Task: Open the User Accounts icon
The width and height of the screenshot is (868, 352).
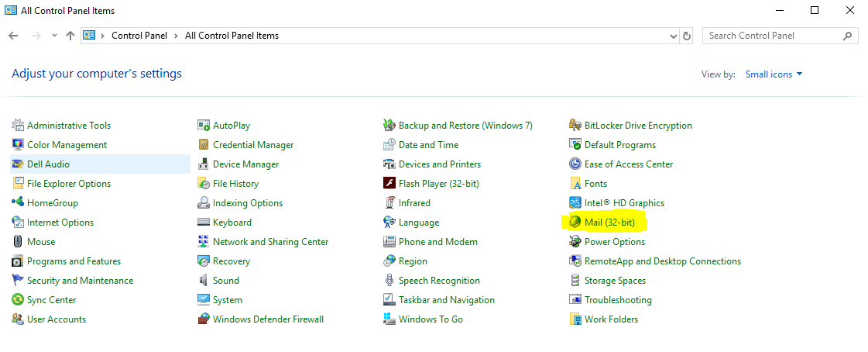Action: point(18,319)
